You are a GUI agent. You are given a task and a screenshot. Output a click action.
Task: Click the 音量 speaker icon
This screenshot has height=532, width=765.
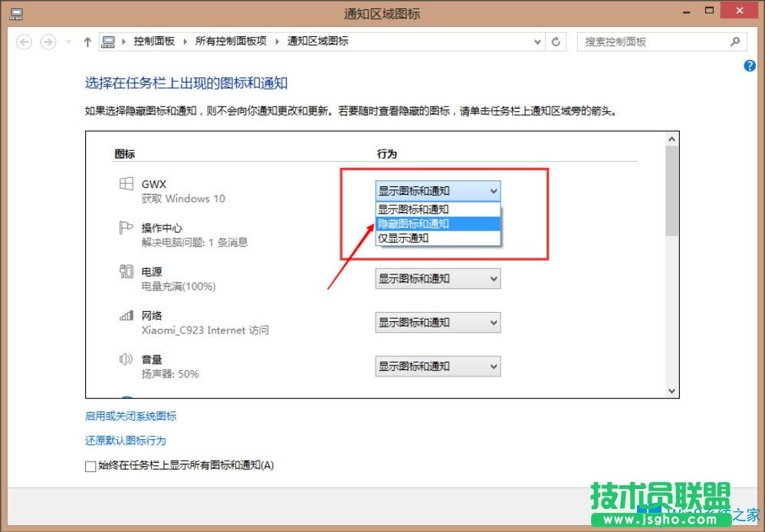click(x=124, y=359)
